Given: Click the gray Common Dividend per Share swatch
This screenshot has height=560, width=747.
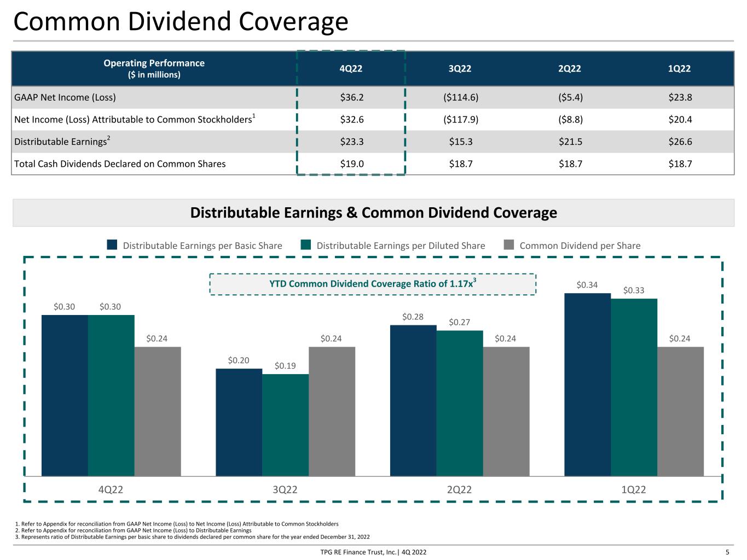Looking at the screenshot, I should pos(509,245).
